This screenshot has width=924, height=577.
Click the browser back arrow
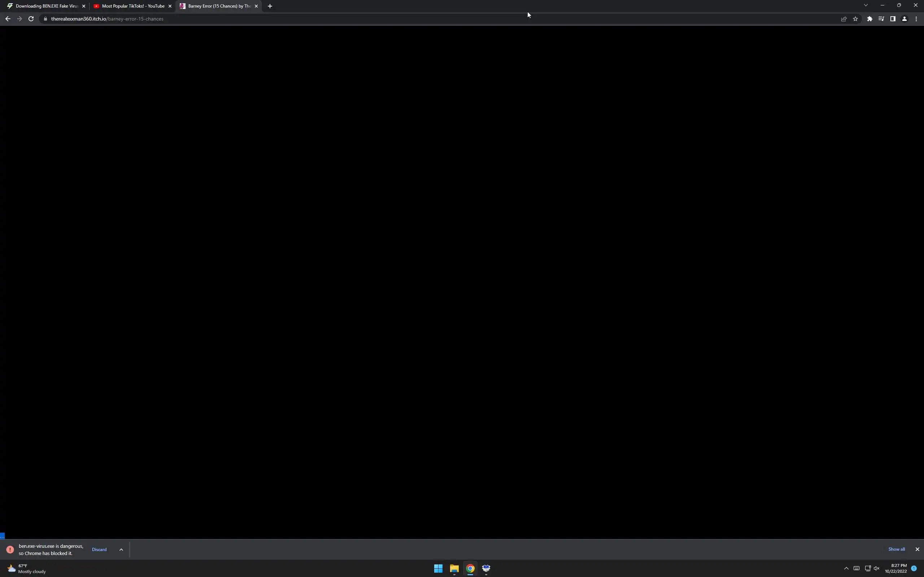click(8, 19)
